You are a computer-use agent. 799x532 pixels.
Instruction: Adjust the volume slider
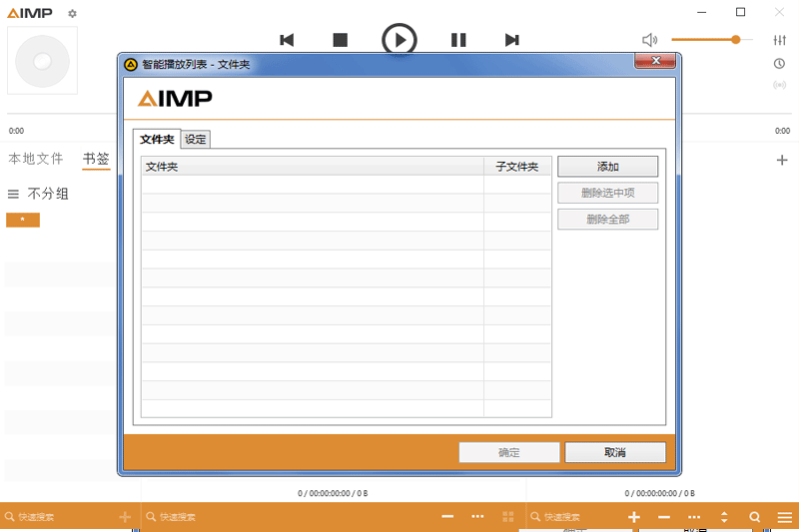coord(711,40)
